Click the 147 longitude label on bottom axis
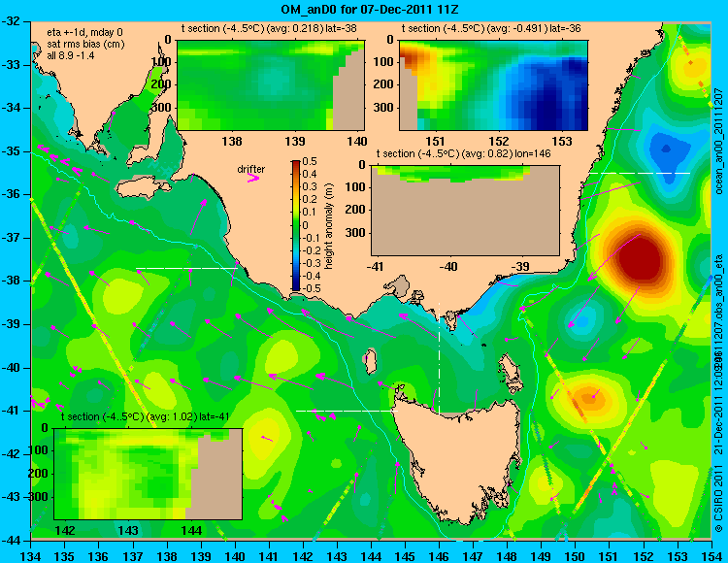This screenshot has height=563, width=728. pyautogui.click(x=473, y=556)
